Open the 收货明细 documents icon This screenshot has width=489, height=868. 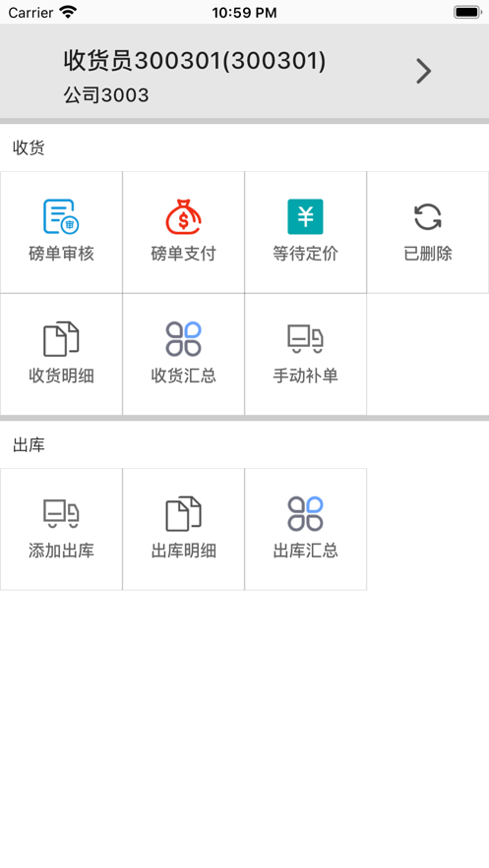[61, 338]
